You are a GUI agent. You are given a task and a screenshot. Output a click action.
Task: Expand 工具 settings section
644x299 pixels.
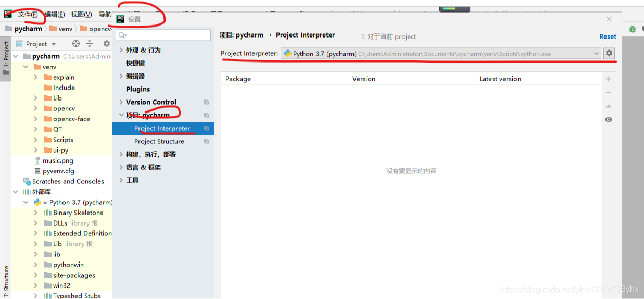[x=121, y=180]
